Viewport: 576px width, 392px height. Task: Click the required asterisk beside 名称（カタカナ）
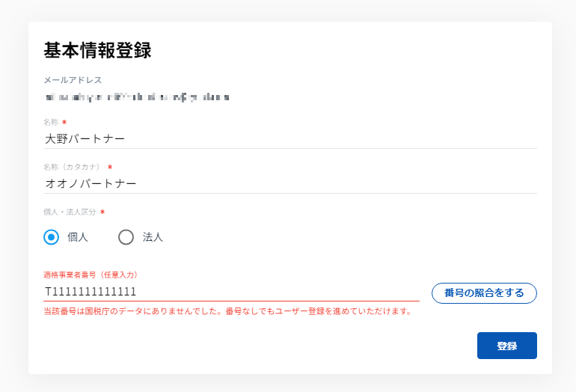110,167
